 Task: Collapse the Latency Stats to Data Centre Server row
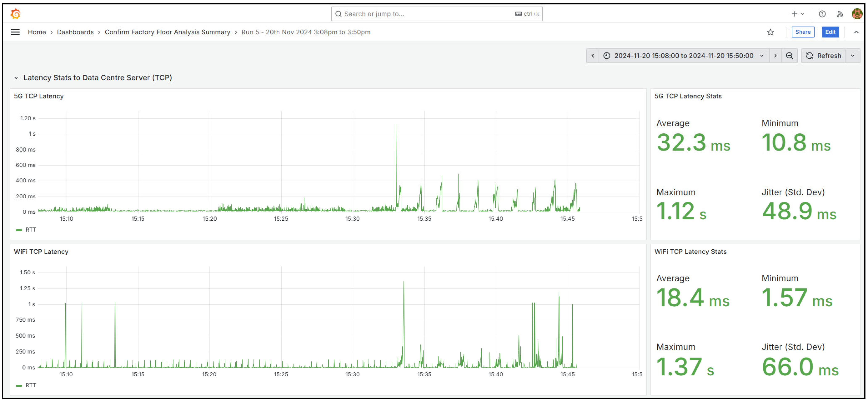(16, 78)
